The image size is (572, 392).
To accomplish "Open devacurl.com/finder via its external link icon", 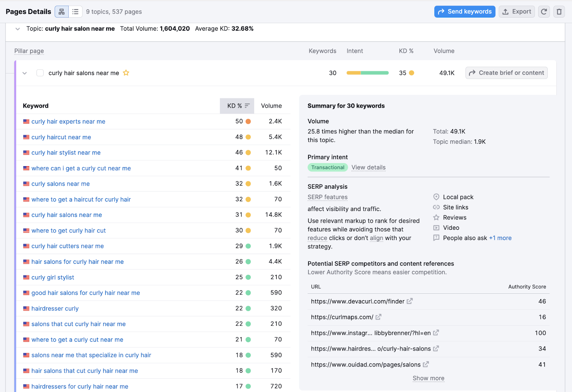I will (410, 301).
